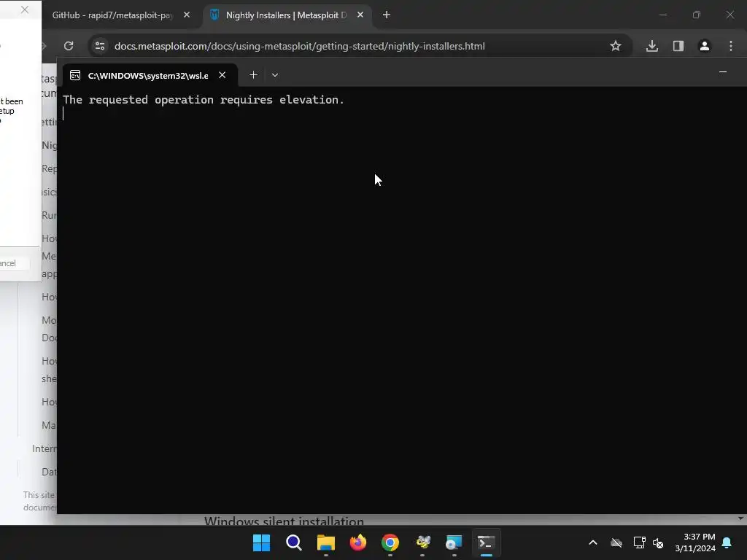Click the 'requires elevation' terminal message
This screenshot has height=560, width=747.
pos(204,99)
